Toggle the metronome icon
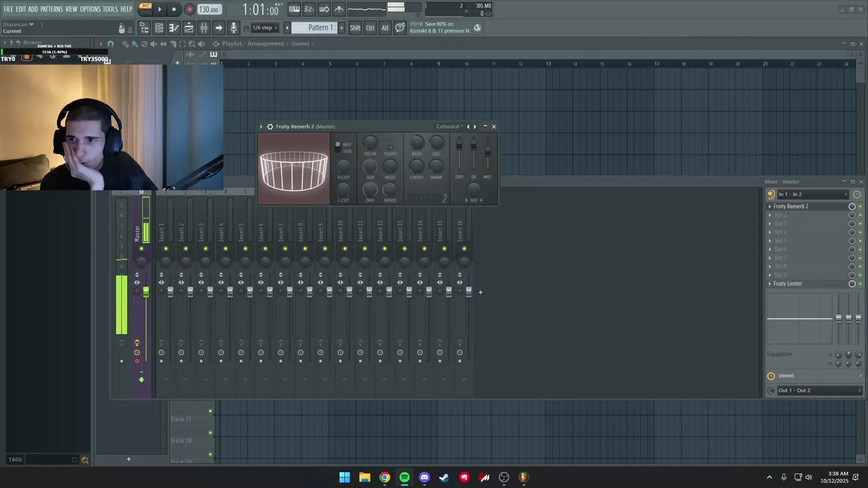Screen dimensions: 868x488 (339, 9)
